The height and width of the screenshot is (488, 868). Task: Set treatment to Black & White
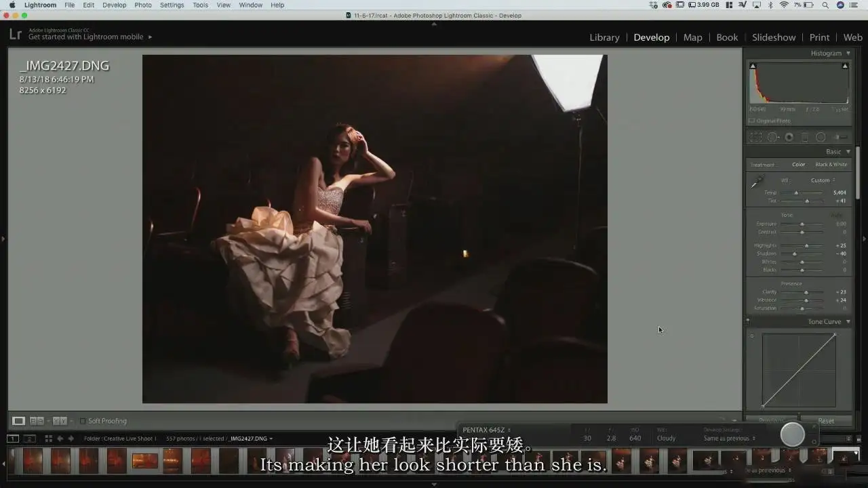tap(831, 165)
